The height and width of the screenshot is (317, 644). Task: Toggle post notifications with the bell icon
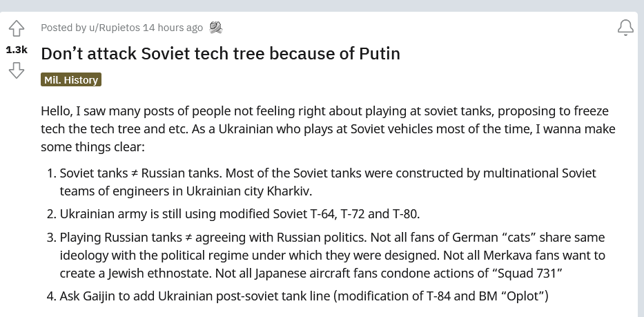pos(625,28)
